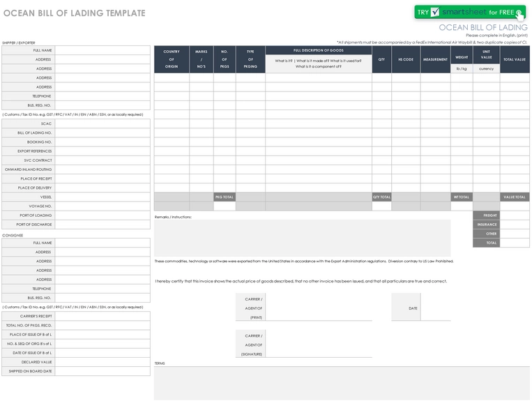Click the Export References field
Screen dimensions: 532x401
[102, 151]
